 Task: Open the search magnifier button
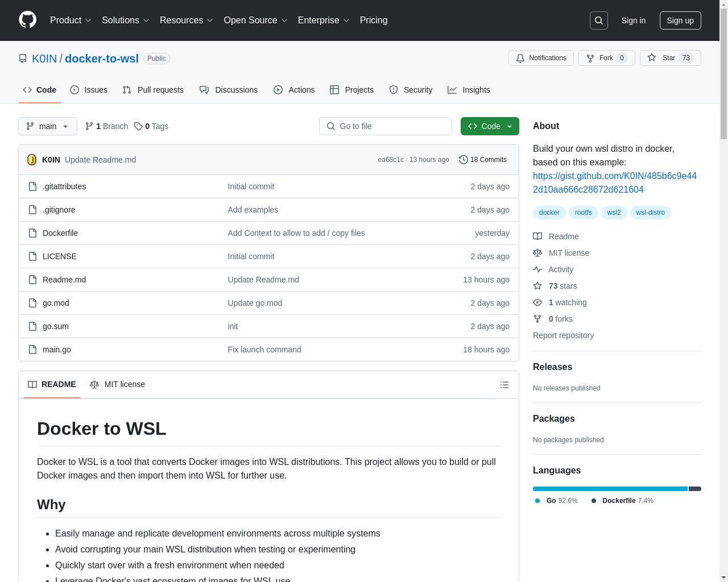point(599,20)
